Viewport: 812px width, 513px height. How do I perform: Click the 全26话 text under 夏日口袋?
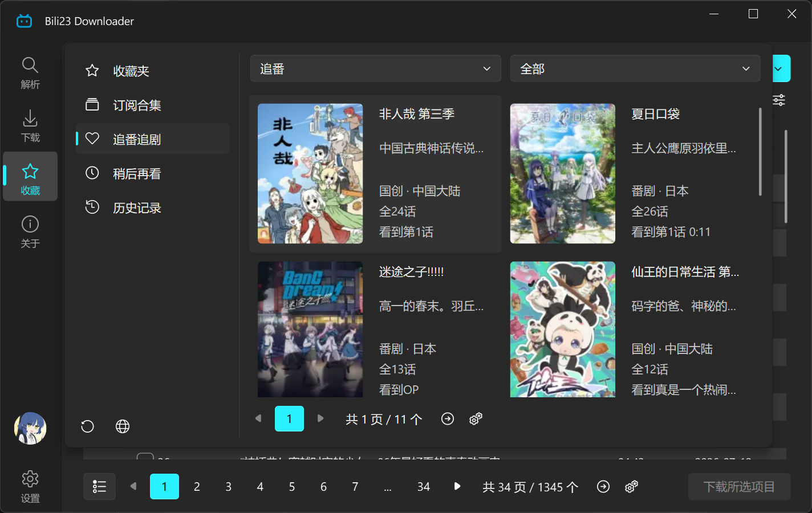point(649,211)
